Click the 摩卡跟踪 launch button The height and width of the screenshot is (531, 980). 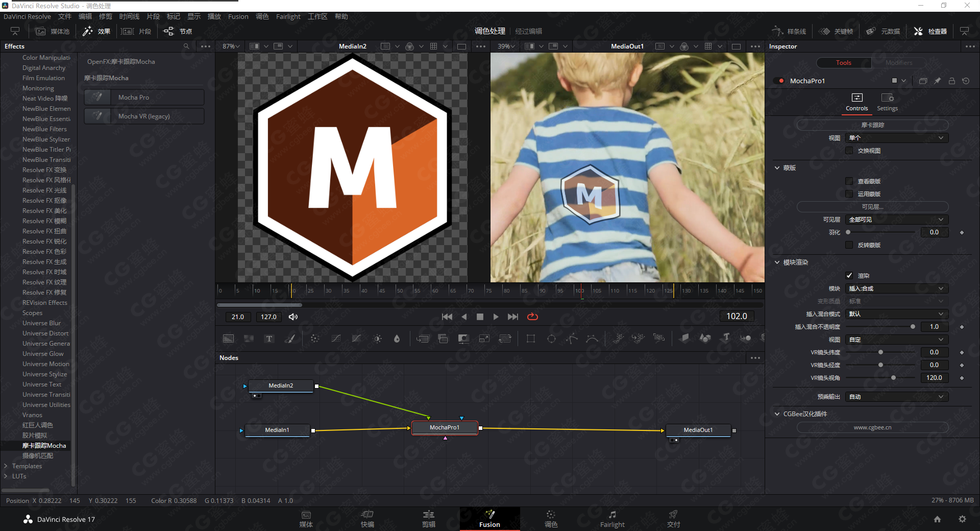point(872,125)
